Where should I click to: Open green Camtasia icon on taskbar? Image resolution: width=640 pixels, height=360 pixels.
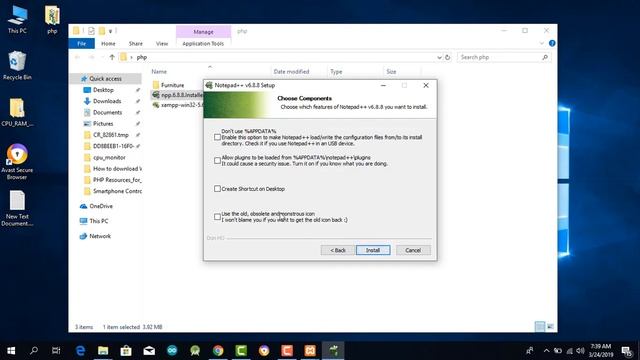pos(241,350)
